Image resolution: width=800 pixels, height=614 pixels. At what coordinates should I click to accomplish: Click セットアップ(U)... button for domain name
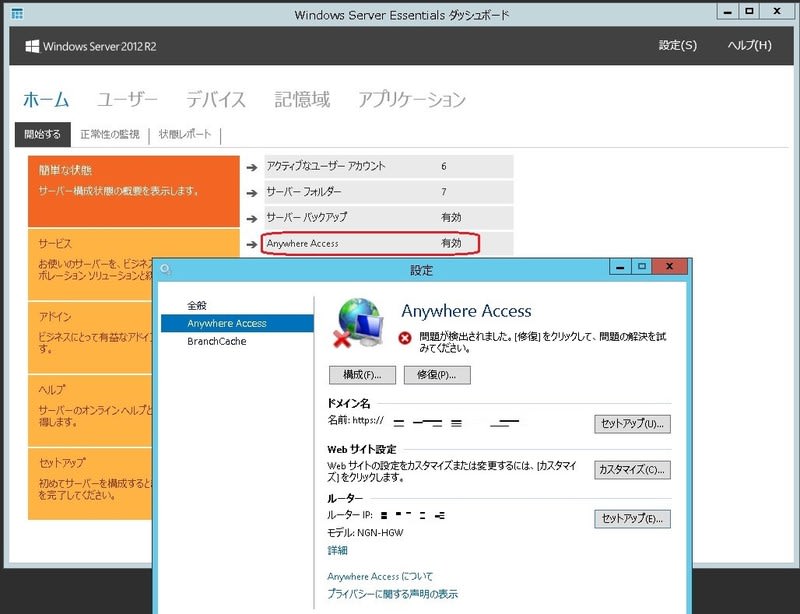[633, 424]
